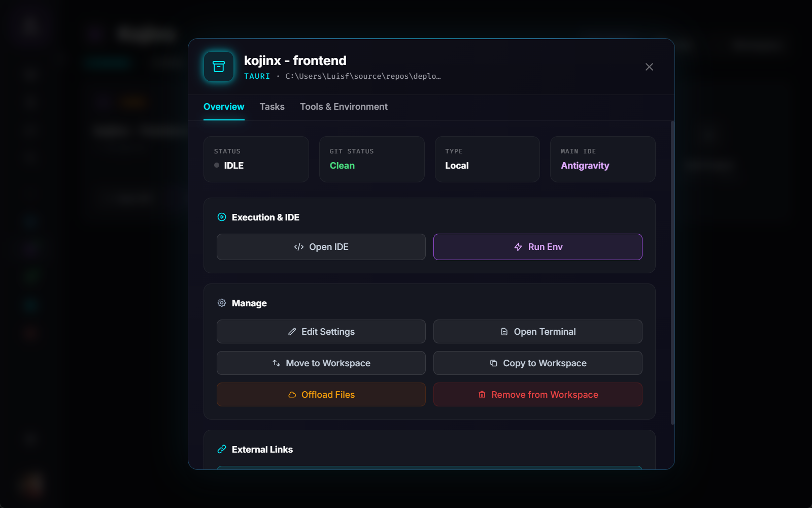This screenshot has width=812, height=508.
Task: Click the IDLE status value
Action: [233, 166]
